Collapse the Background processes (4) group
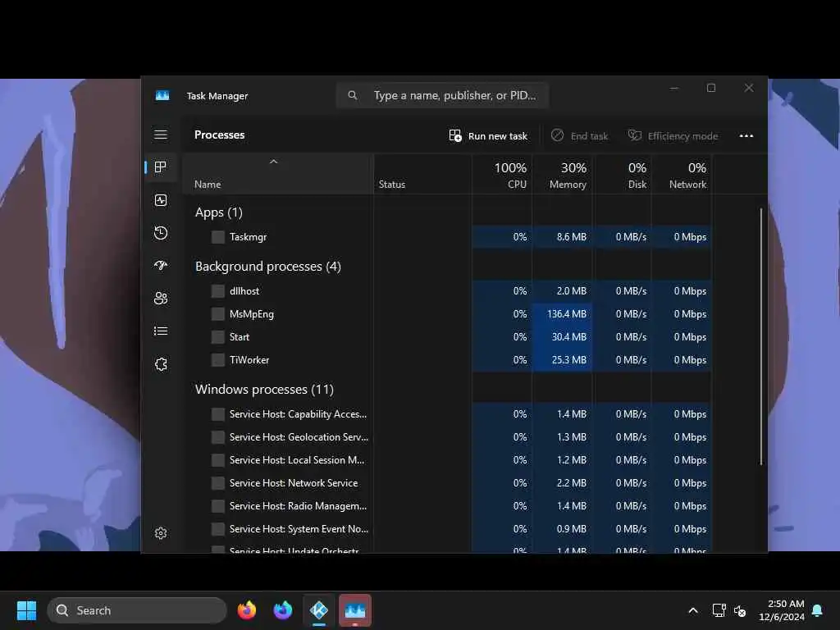840x630 pixels. coord(268,267)
